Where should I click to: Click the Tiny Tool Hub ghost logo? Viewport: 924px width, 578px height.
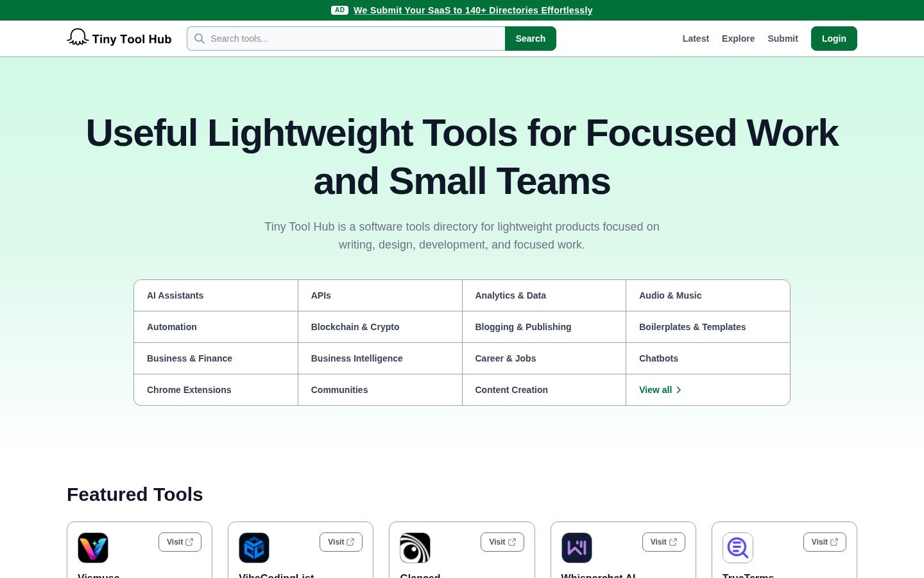(78, 37)
